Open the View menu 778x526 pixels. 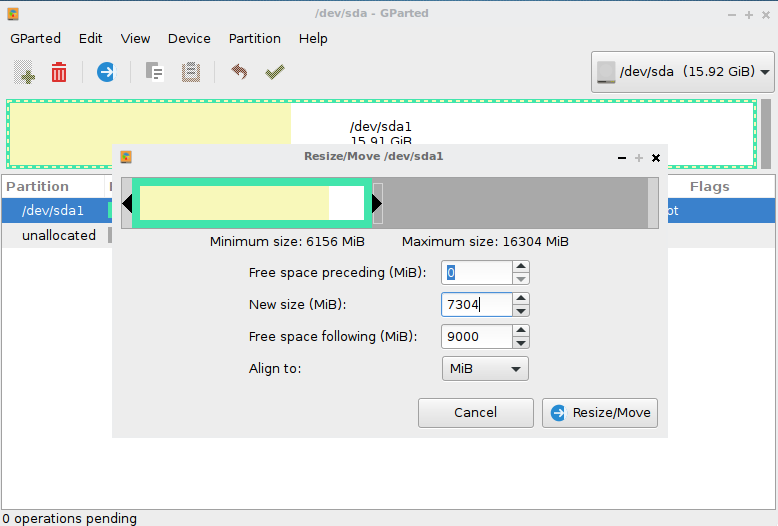coord(135,39)
